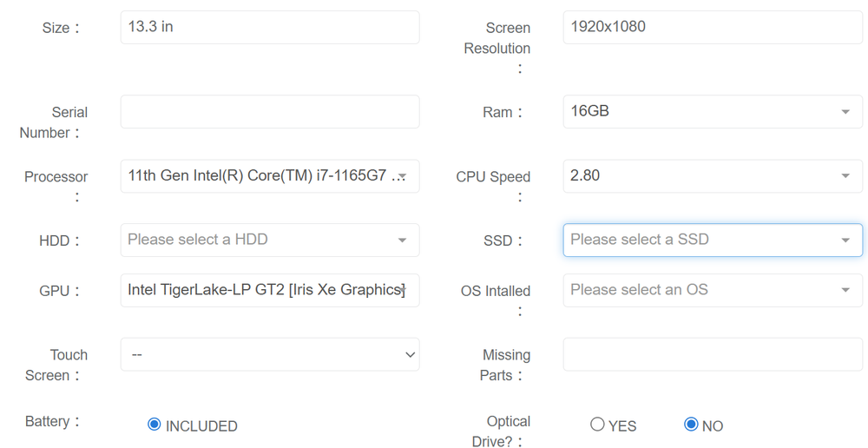Select NO for Optical Drive
The height and width of the screenshot is (448, 868).
(x=691, y=425)
